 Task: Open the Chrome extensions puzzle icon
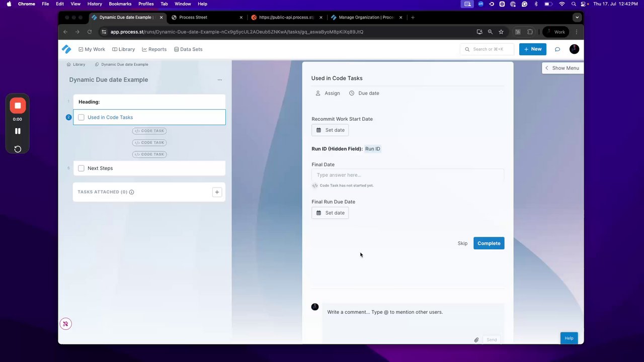[x=530, y=32]
